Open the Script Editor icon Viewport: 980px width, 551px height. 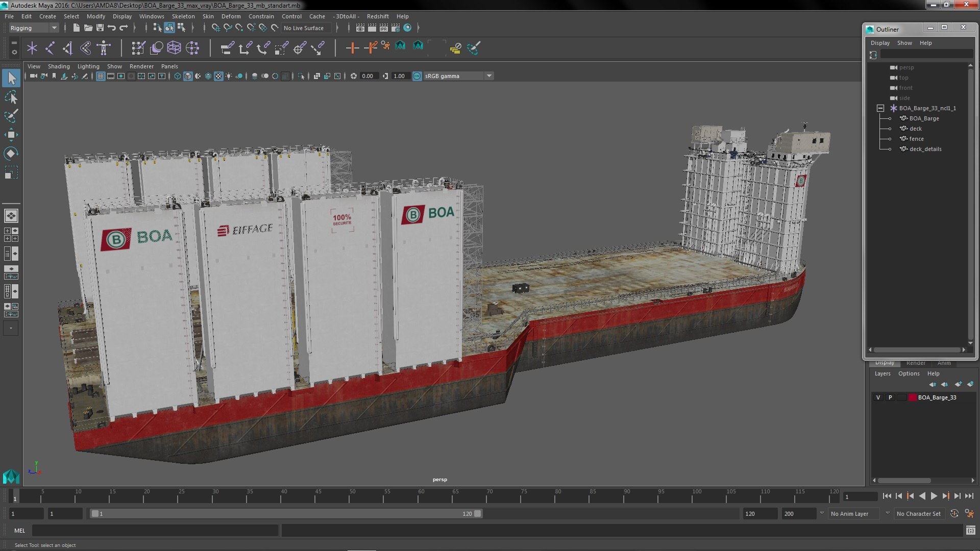(x=970, y=531)
